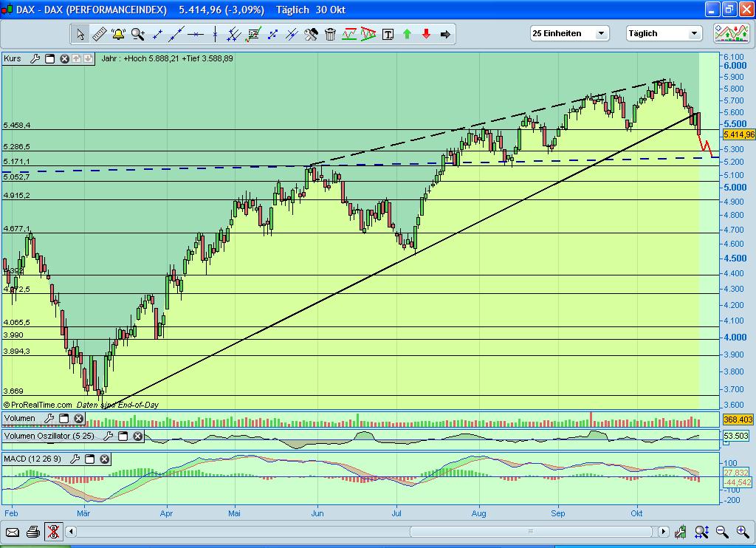Select the dotted diagonal arrow tool
The image size is (756, 548).
(x=272, y=34)
